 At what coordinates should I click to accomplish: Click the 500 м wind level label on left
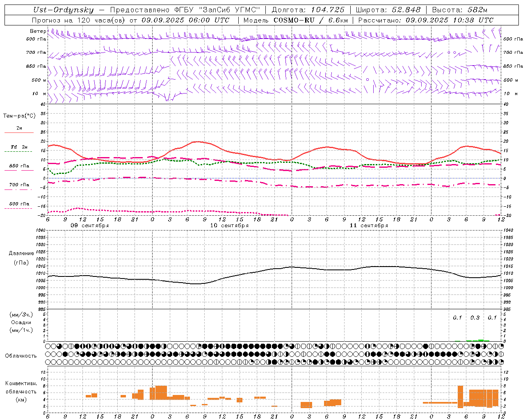[39, 80]
